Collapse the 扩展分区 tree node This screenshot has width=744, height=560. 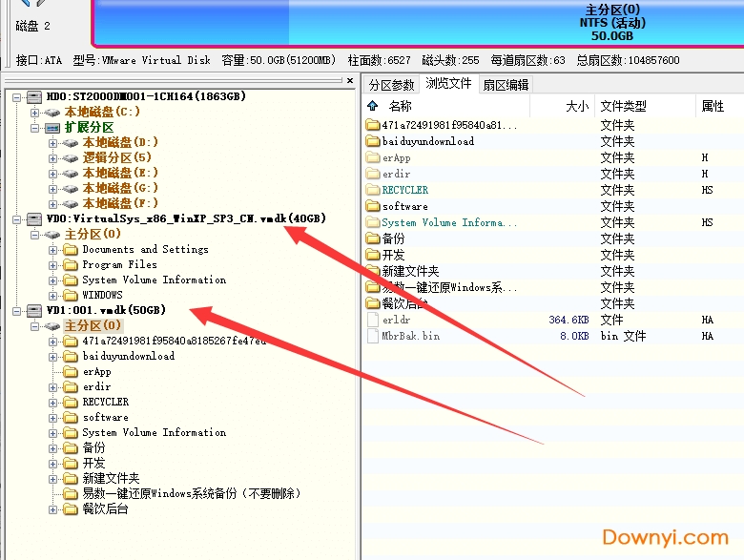click(36, 127)
